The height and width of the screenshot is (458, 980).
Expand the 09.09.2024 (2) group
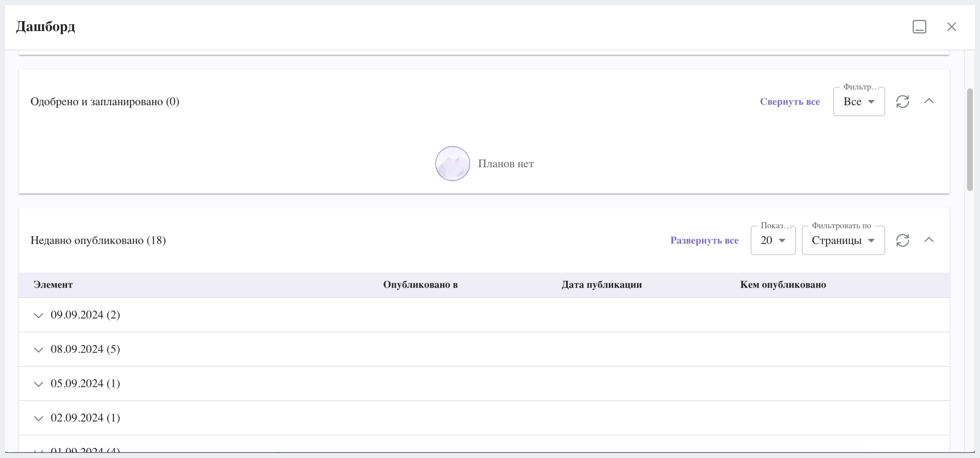(x=38, y=315)
